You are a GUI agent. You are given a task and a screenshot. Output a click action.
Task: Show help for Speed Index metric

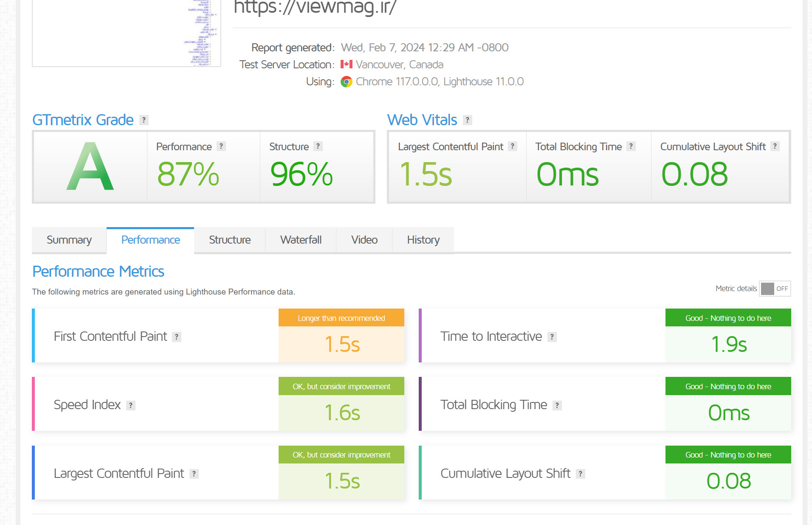(x=131, y=405)
